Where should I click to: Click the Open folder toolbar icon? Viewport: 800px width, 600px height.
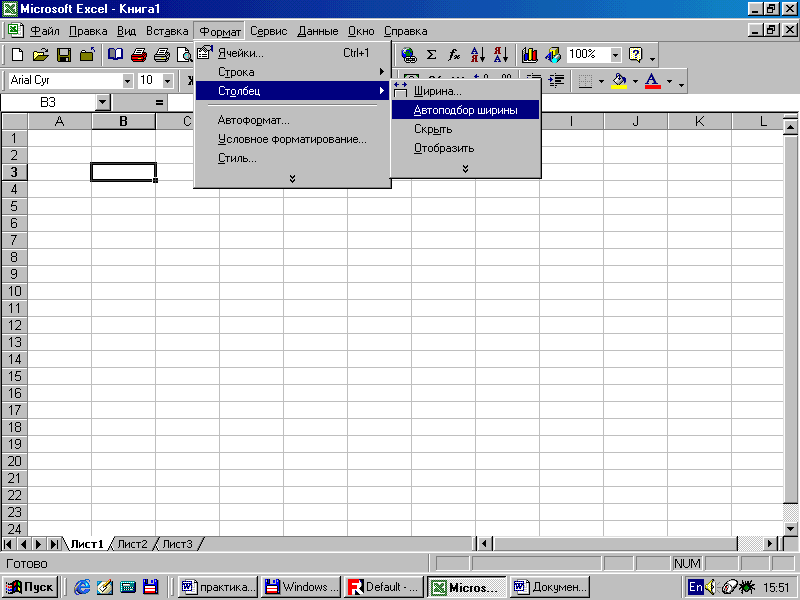(40, 55)
